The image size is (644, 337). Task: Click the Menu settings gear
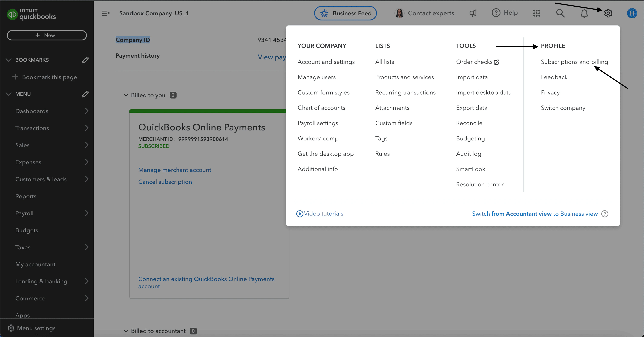[11, 328]
